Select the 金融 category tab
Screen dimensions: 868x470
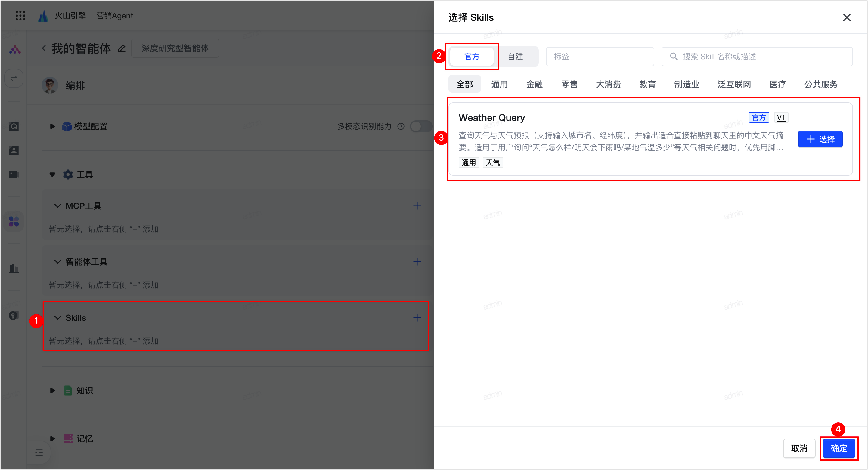534,84
